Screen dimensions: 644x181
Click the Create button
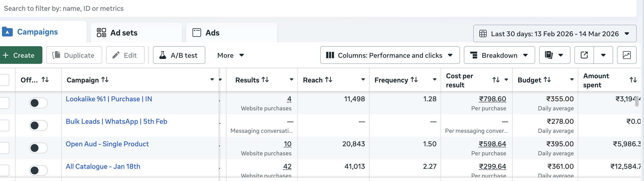(x=21, y=55)
